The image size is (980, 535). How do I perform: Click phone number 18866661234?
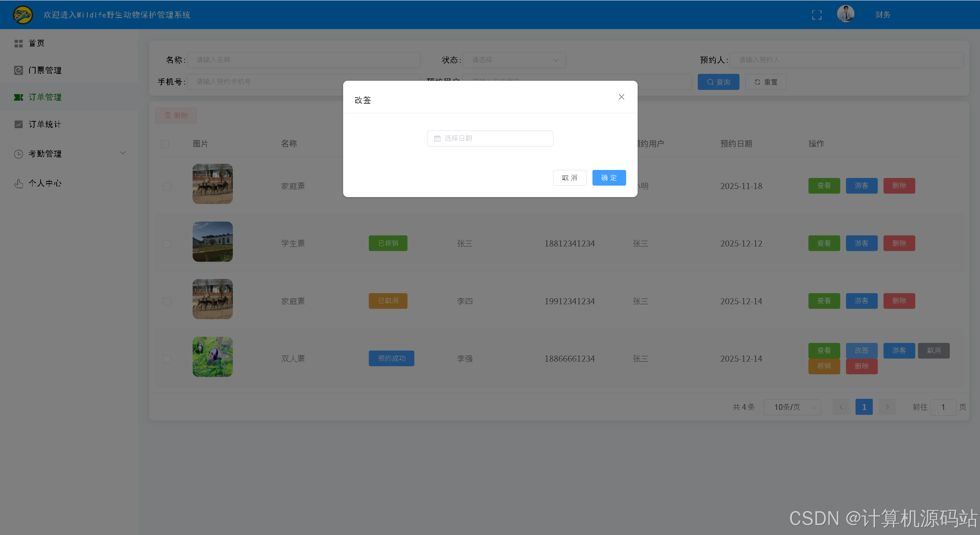[x=569, y=359]
